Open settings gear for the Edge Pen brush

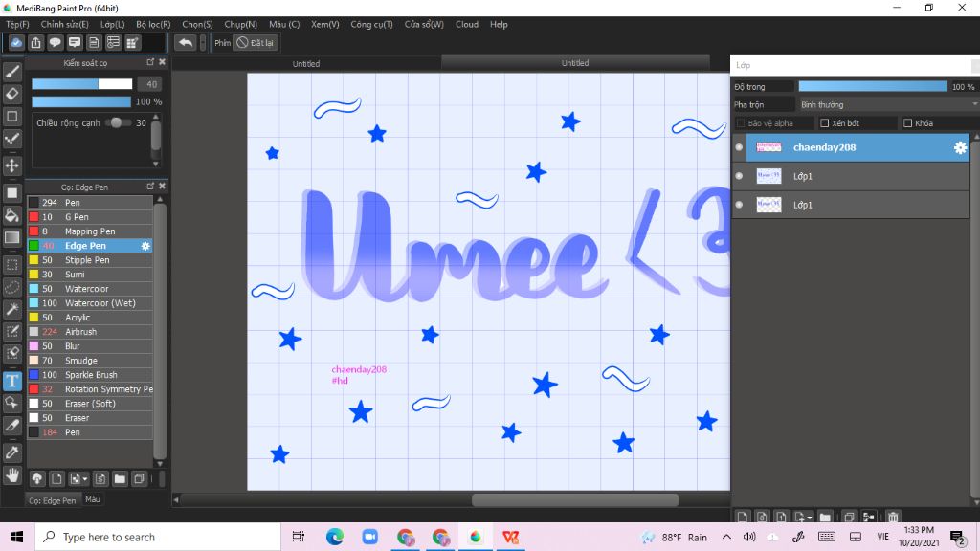[145, 246]
